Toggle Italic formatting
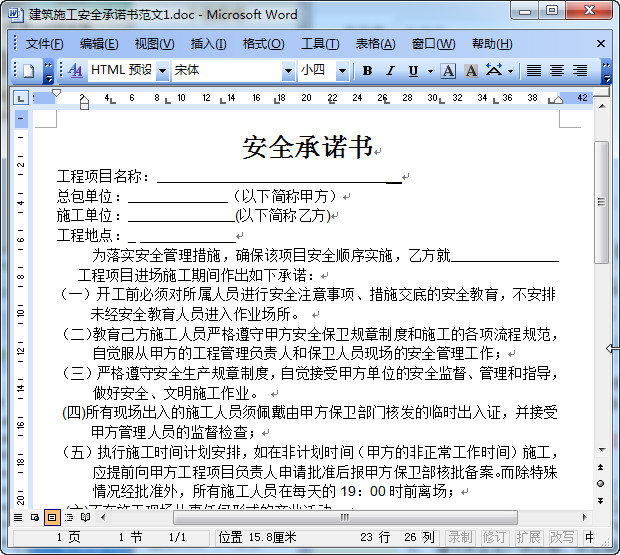 (391, 71)
